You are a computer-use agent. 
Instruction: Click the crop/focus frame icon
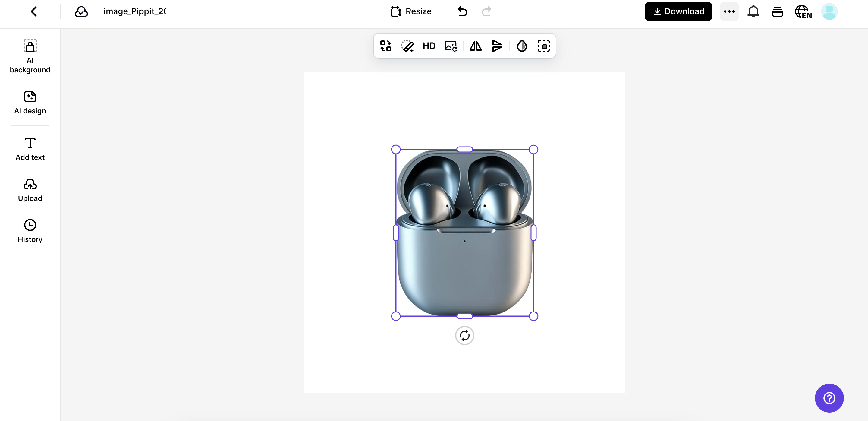tap(543, 46)
